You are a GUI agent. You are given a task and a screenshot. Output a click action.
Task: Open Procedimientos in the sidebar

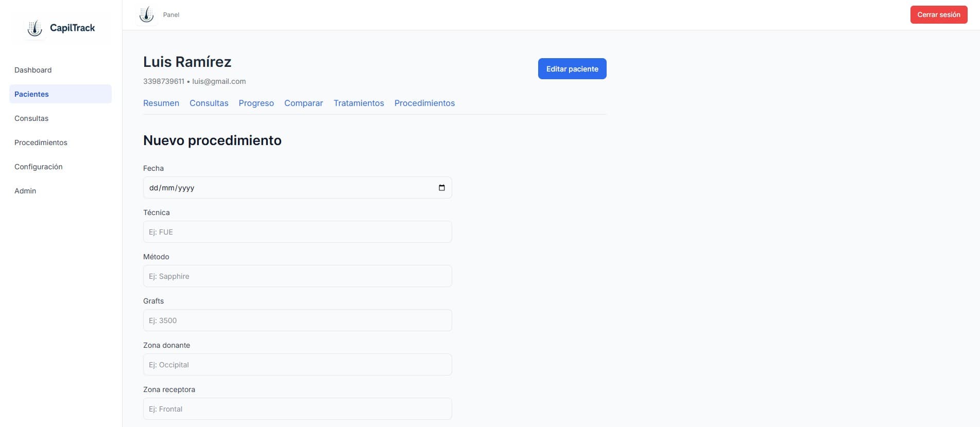41,143
